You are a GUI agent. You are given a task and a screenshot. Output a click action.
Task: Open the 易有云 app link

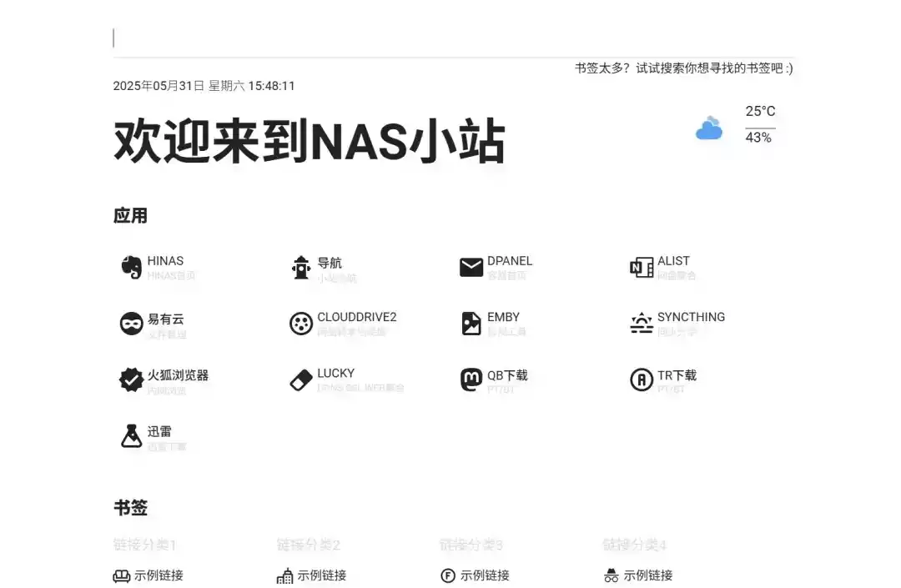[165, 319]
